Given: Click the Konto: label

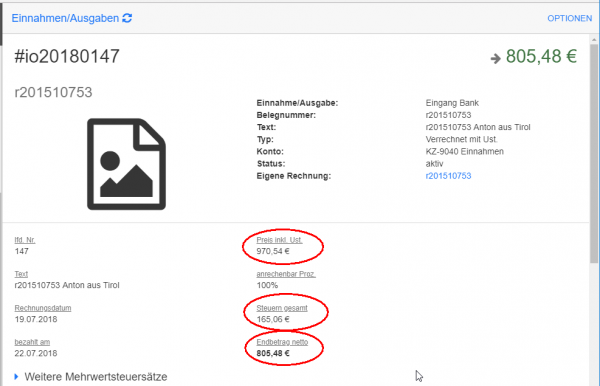Looking at the screenshot, I should tap(270, 151).
